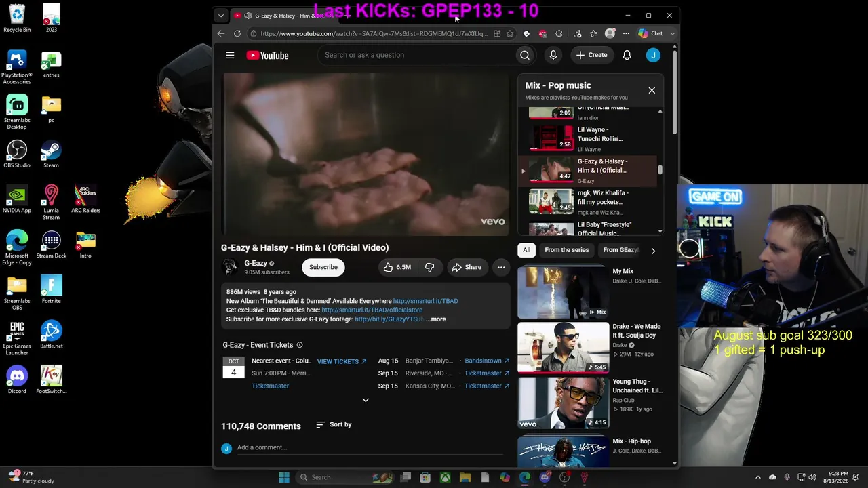Open Discord from the taskbar
Screen dimensions: 868x488
pos(545,477)
